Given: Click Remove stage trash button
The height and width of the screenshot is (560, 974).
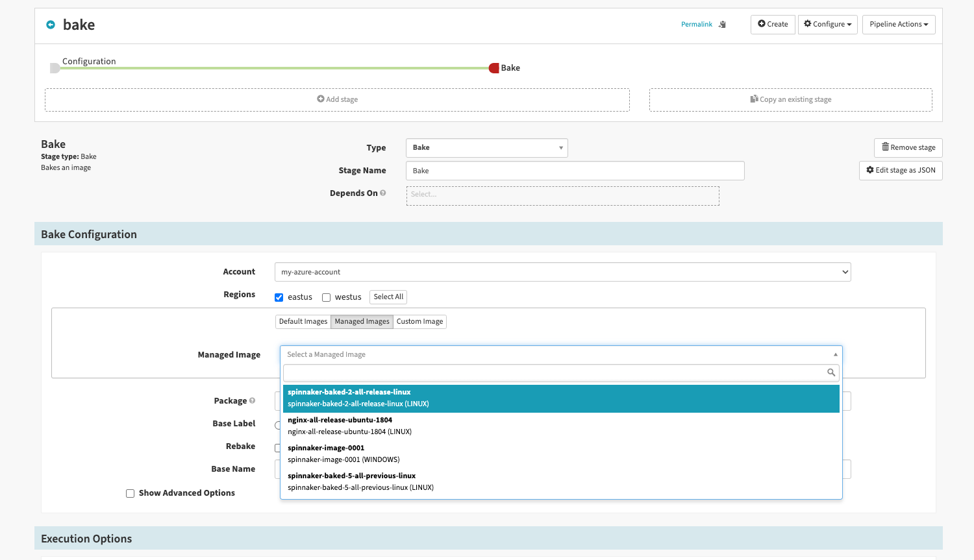Looking at the screenshot, I should point(908,147).
